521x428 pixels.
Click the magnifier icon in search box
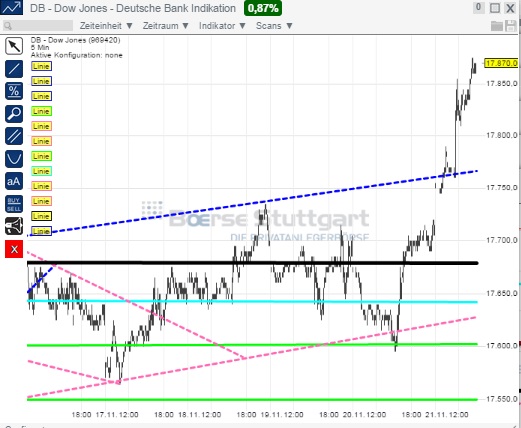(8, 26)
